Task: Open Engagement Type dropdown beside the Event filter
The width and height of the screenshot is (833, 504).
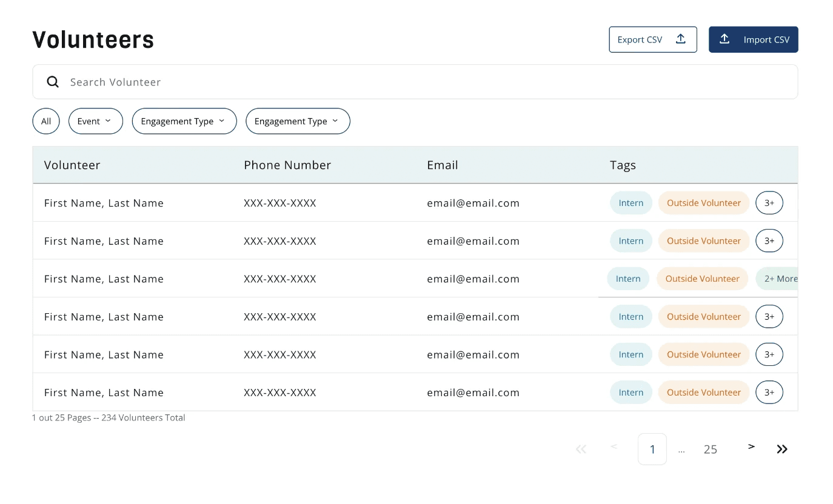Action: 184,121
